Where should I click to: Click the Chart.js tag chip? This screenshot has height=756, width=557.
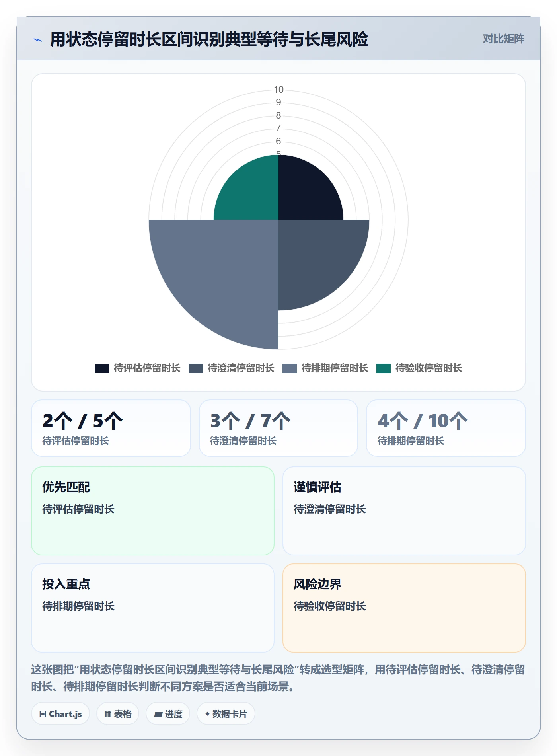coord(60,714)
